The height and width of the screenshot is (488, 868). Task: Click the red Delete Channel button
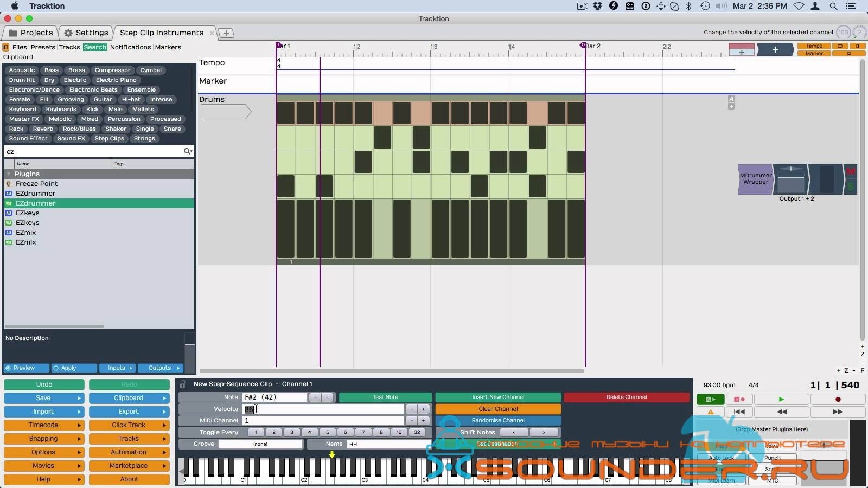coord(627,397)
